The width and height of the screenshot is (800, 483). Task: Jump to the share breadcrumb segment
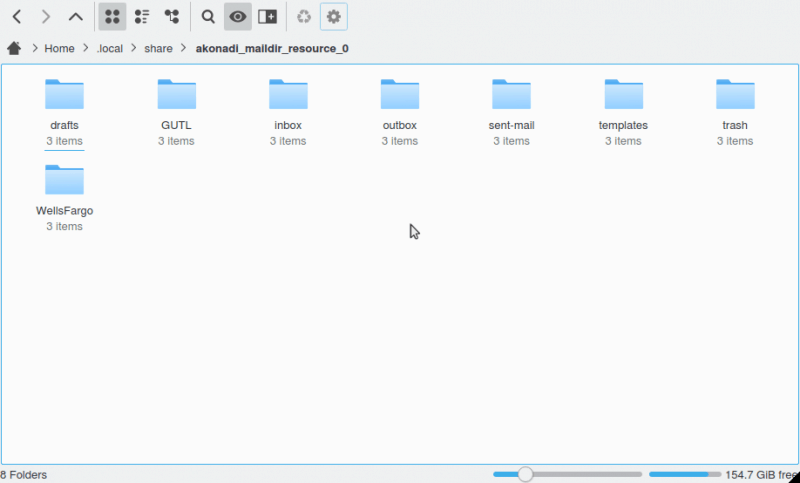[x=158, y=48]
